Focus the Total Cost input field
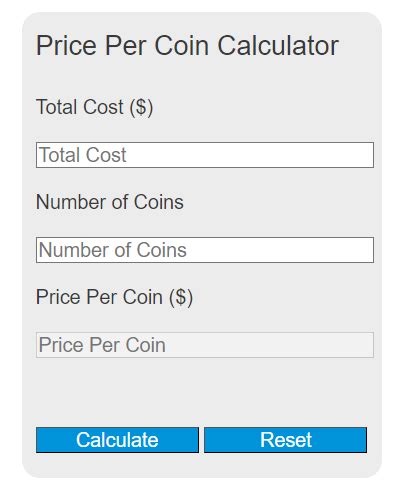Screen dimensions: 403x489 click(205, 155)
